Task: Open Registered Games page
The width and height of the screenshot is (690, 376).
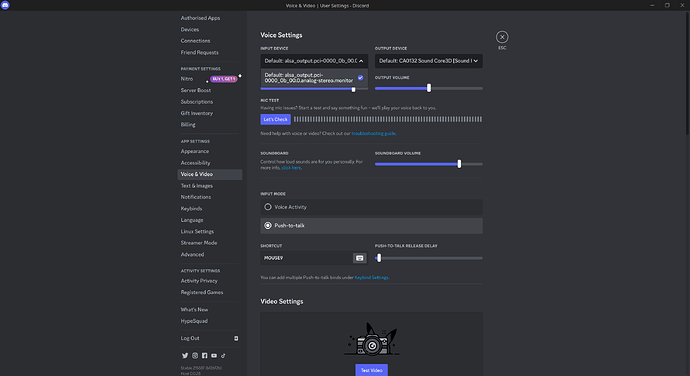Action: 202,292
